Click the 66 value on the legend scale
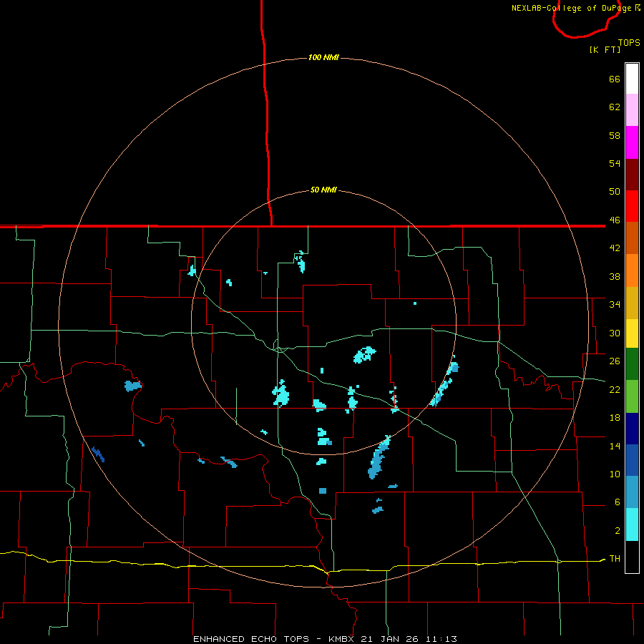Screen dimensions: 644x644 (615, 79)
